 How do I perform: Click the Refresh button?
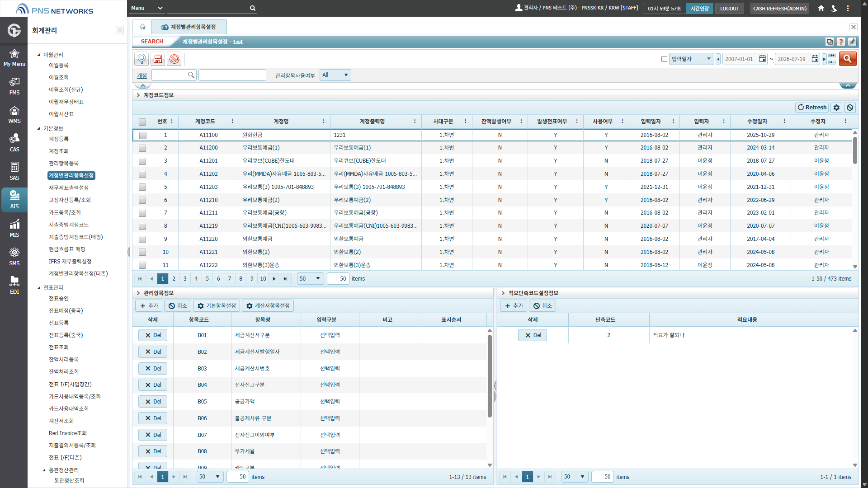(x=812, y=108)
